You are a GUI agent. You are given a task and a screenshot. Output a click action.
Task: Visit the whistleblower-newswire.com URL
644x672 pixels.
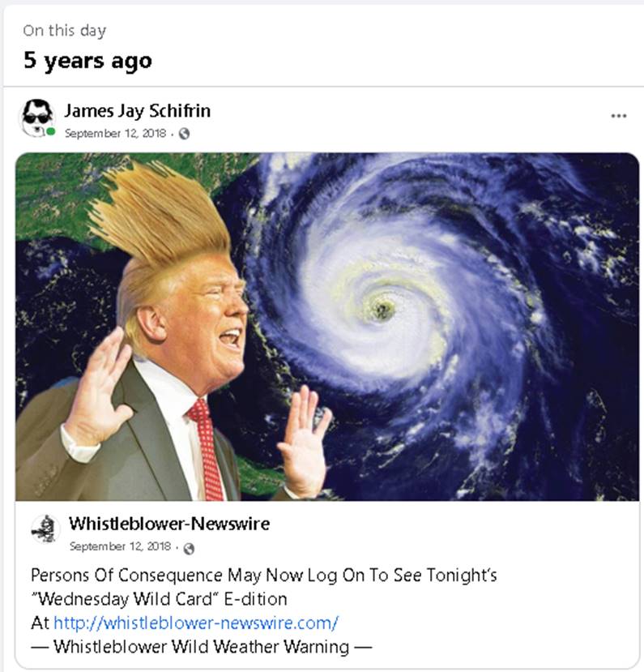click(x=196, y=623)
